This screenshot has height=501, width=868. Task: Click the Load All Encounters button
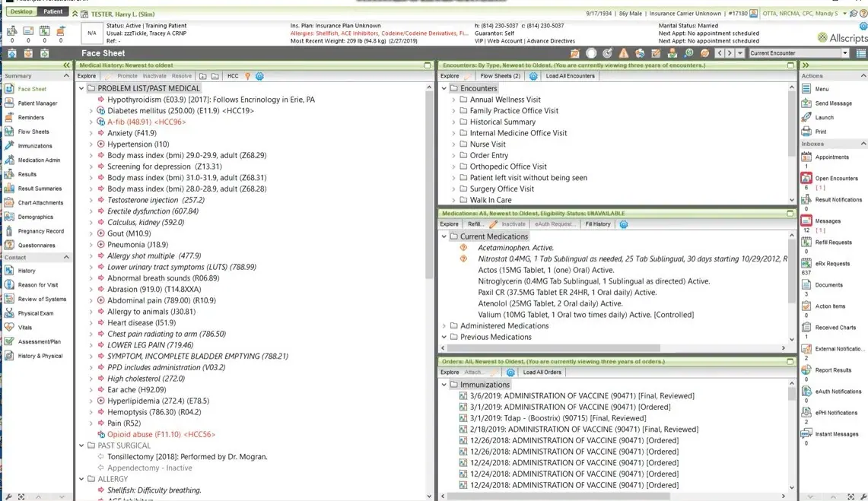coord(571,76)
